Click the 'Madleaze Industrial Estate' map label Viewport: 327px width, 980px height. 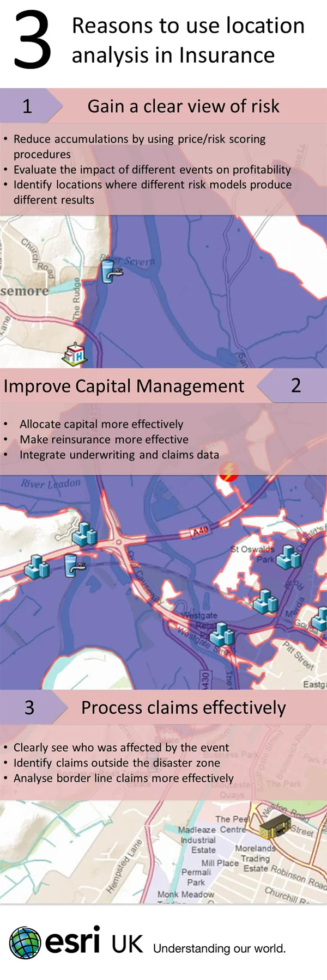coord(198,840)
